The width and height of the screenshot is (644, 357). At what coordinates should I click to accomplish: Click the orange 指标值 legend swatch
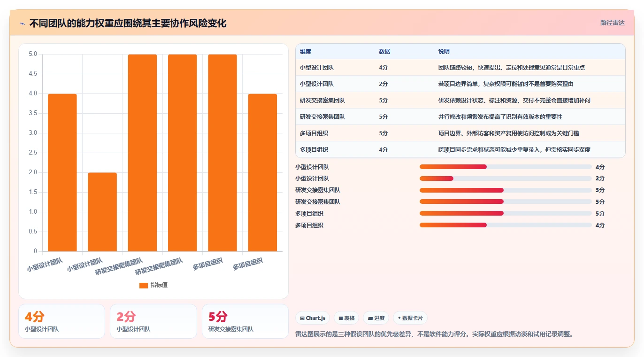[x=144, y=285]
